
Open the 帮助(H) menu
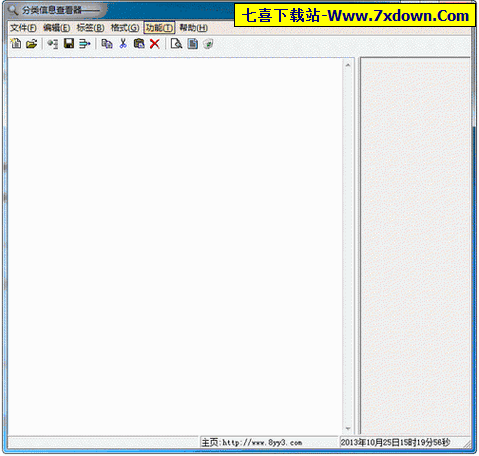193,28
